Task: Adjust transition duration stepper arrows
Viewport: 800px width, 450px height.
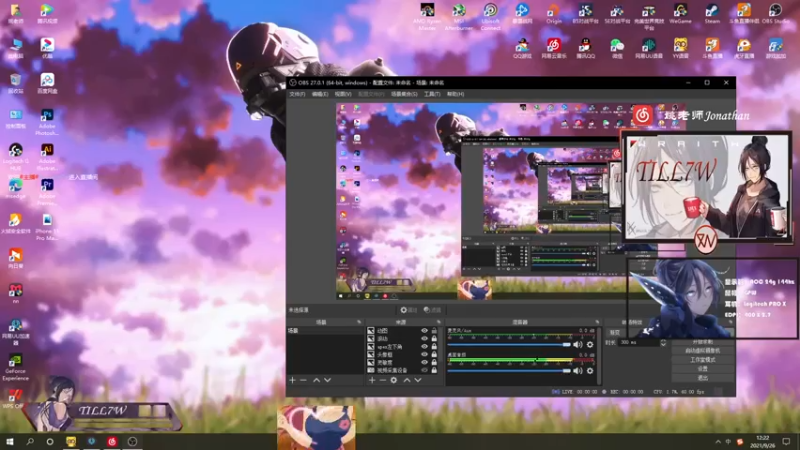Action: point(663,342)
